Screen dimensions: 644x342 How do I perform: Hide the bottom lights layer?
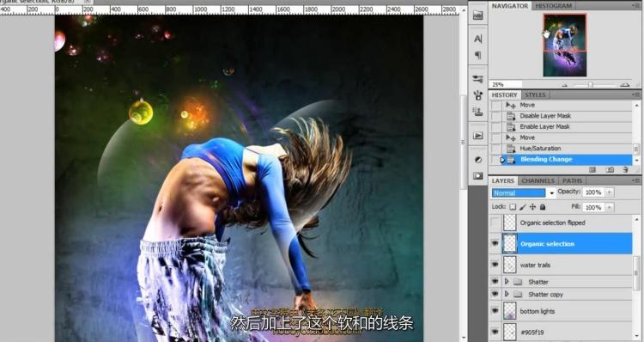495,311
